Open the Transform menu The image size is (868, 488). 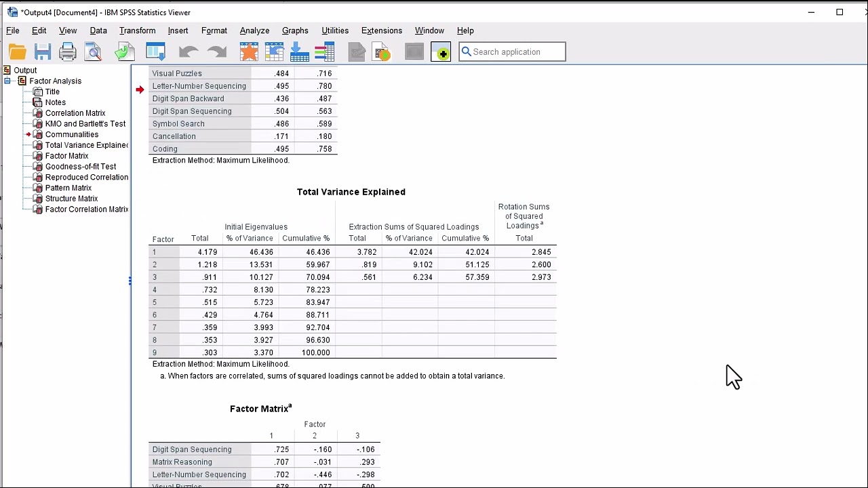point(138,30)
